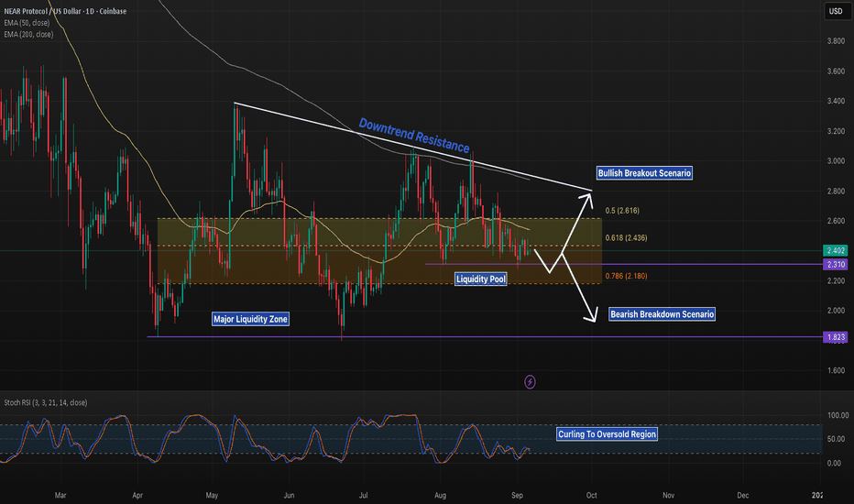Image resolution: width=854 pixels, height=504 pixels.
Task: Select the Bullish Breakout Scenario label
Action: (x=644, y=172)
